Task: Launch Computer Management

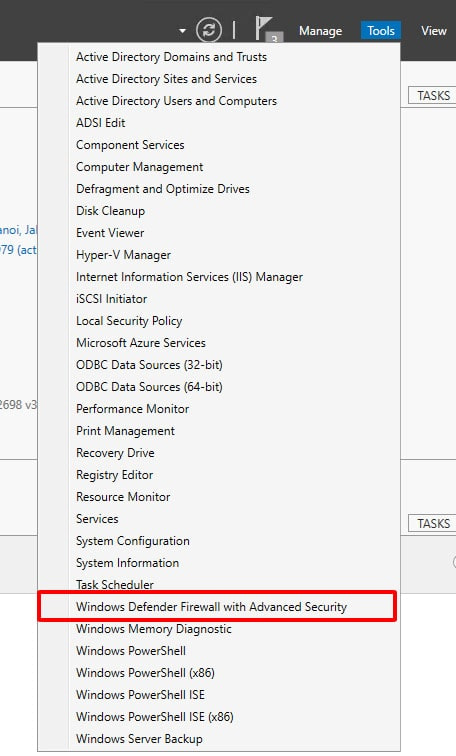Action: click(x=219, y=167)
